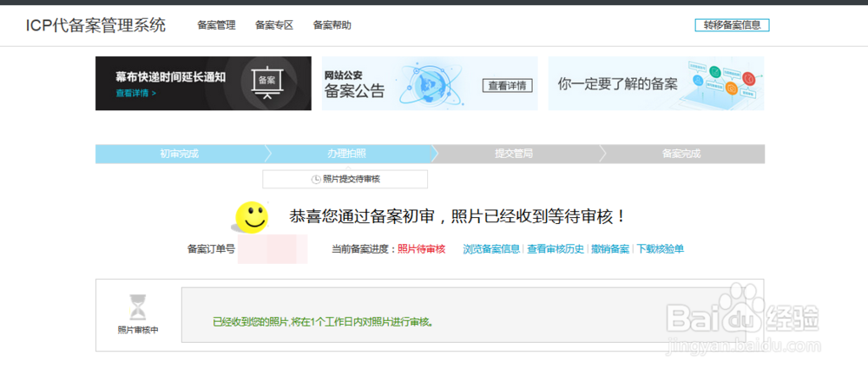Viewport: 868px width, 375px height.
Task: Open 你一定要了解的备案 banner
Action: pyautogui.click(x=656, y=83)
